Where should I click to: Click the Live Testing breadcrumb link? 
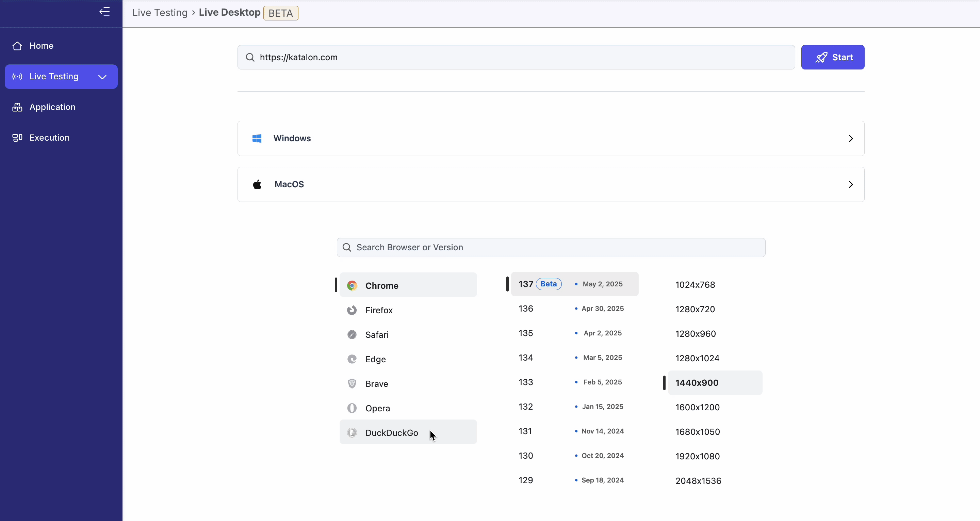160,13
